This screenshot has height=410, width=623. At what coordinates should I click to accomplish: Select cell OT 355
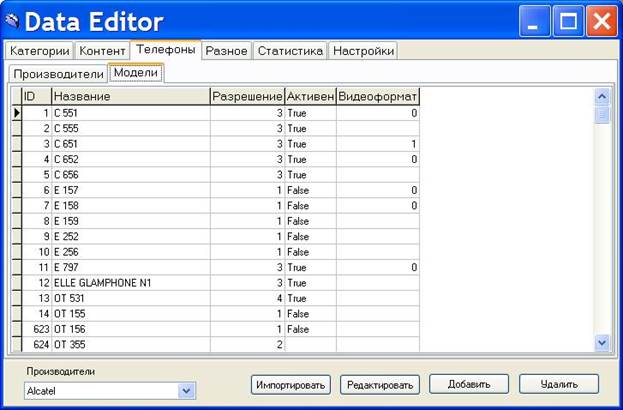[x=131, y=344]
